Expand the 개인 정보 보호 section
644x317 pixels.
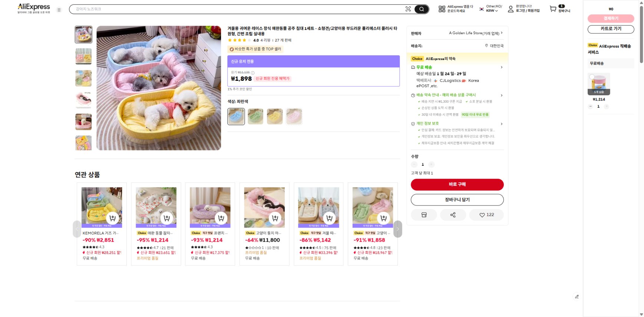pyautogui.click(x=502, y=124)
